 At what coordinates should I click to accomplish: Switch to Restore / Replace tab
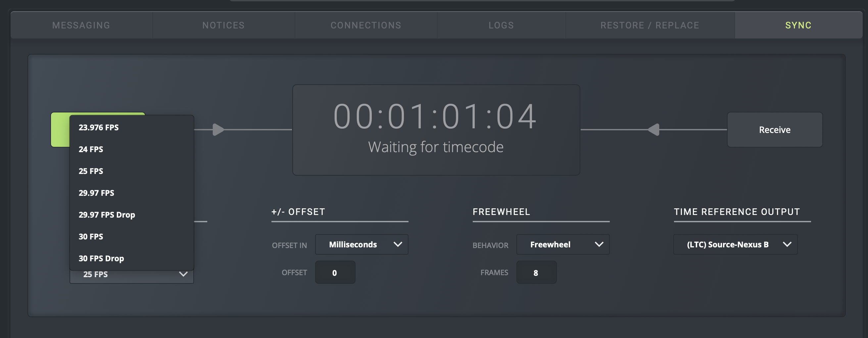650,25
